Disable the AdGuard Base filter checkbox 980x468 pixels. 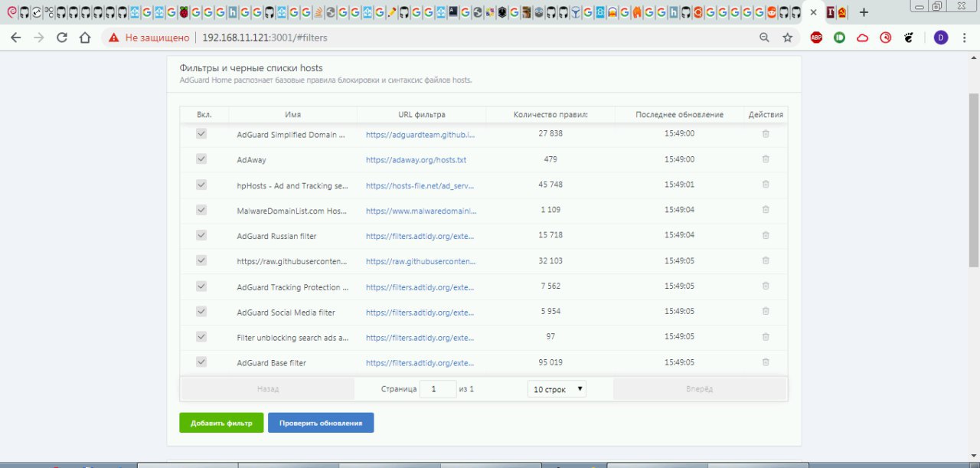pos(201,362)
